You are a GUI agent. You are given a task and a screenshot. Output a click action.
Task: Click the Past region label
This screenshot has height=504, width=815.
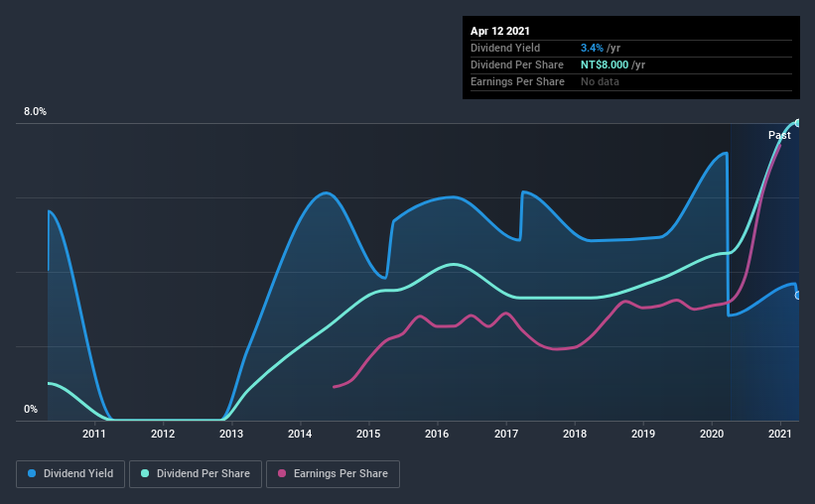tap(779, 135)
